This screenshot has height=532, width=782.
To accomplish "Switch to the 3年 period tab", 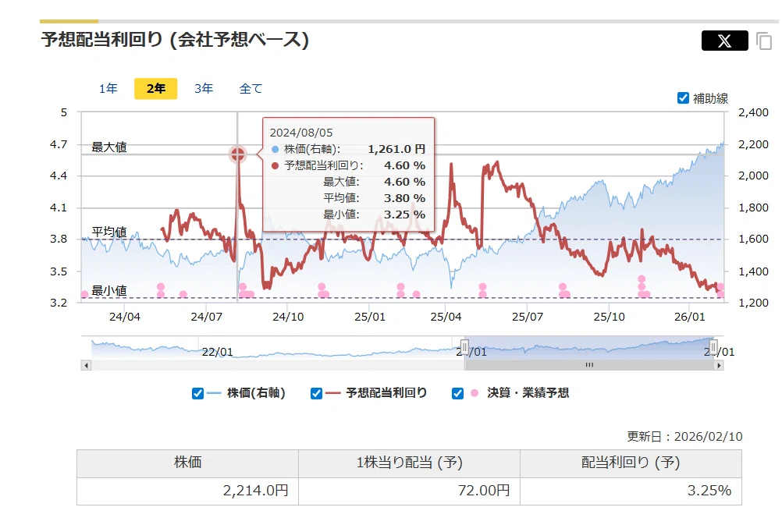I will coord(204,89).
